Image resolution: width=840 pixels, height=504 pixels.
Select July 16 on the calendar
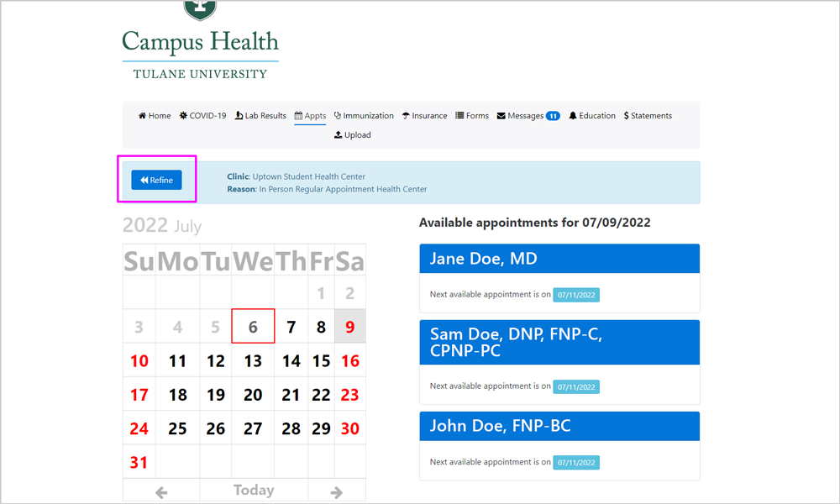coord(349,360)
